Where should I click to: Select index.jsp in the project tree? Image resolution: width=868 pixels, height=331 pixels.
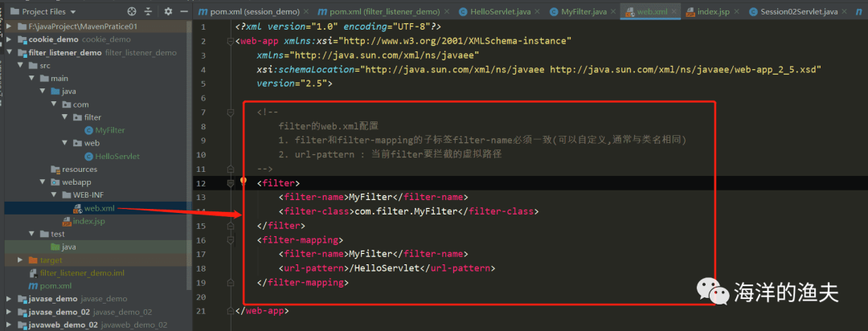(83, 222)
